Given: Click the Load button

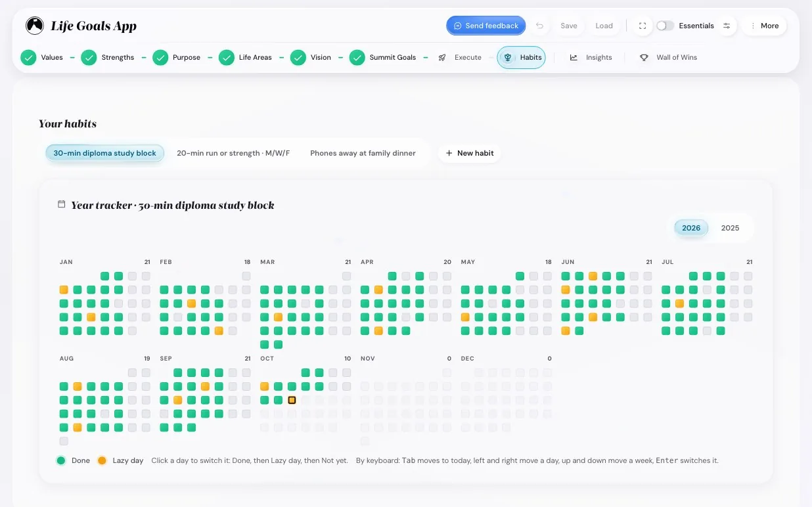Looking at the screenshot, I should click(604, 26).
